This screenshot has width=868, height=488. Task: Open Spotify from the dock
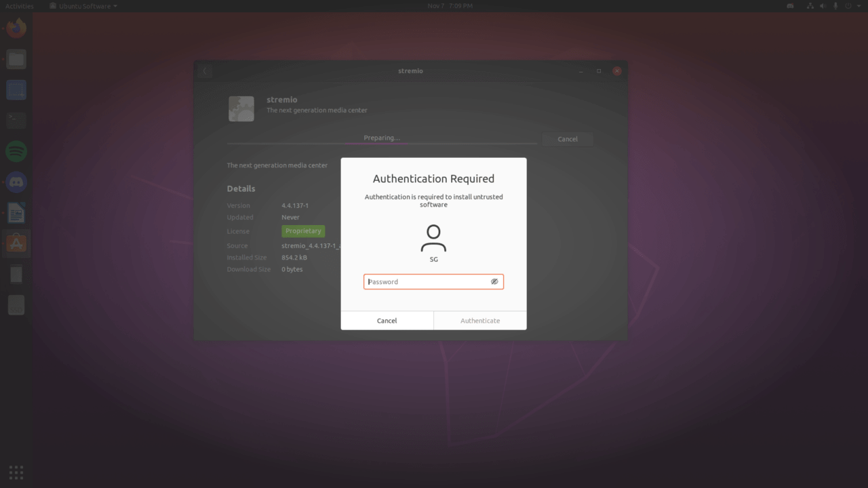pyautogui.click(x=16, y=151)
